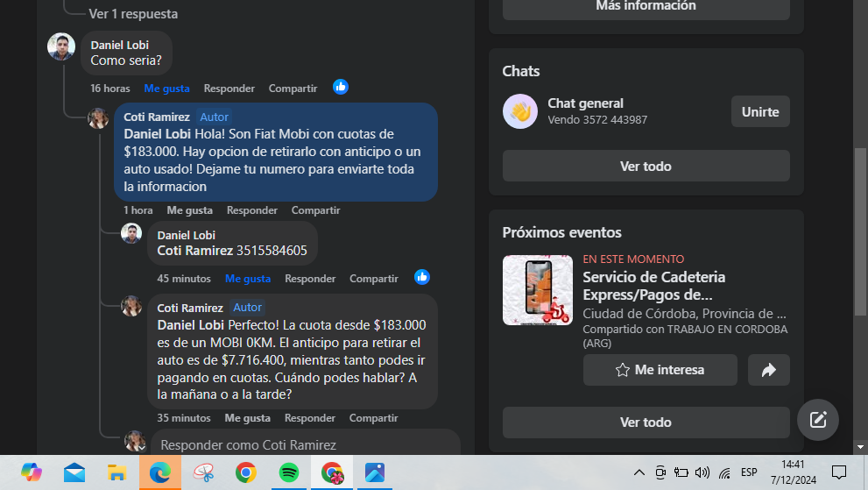Click 'Compartir' under the 16 horas comment
Image resolution: width=868 pixels, height=490 pixels.
click(293, 89)
